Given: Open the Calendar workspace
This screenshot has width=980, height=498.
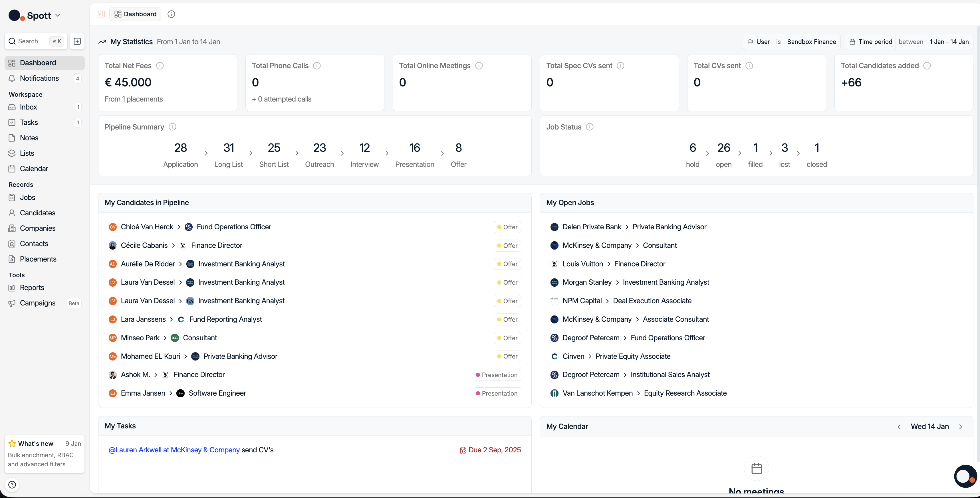Looking at the screenshot, I should [34, 168].
